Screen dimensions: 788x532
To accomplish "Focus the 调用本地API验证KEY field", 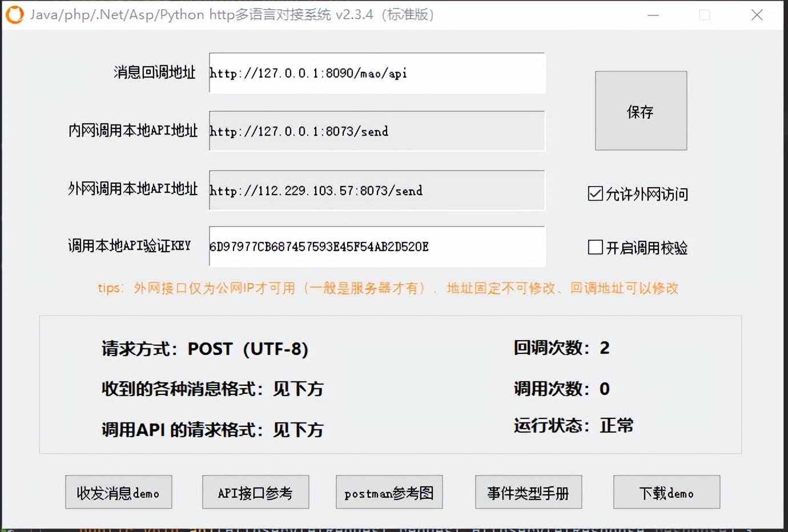I will tap(377, 247).
